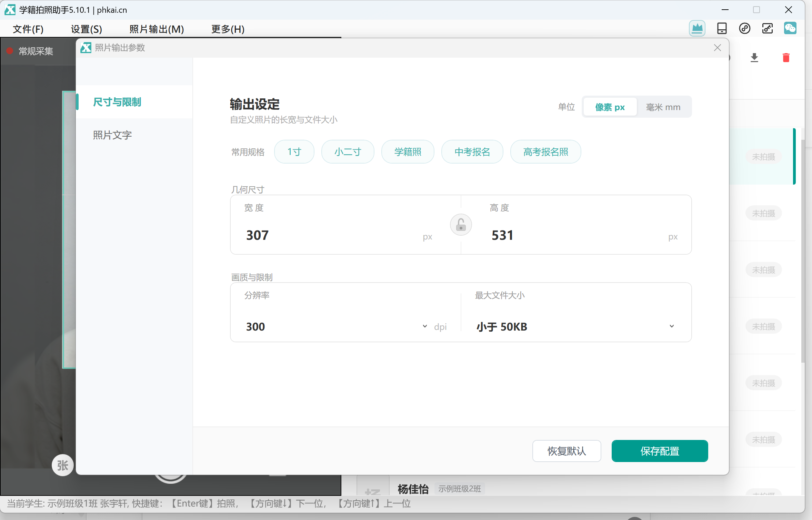Screen dimensions: 812x520
Task: Open the crown VIP icon in toolbar
Action: tap(697, 28)
